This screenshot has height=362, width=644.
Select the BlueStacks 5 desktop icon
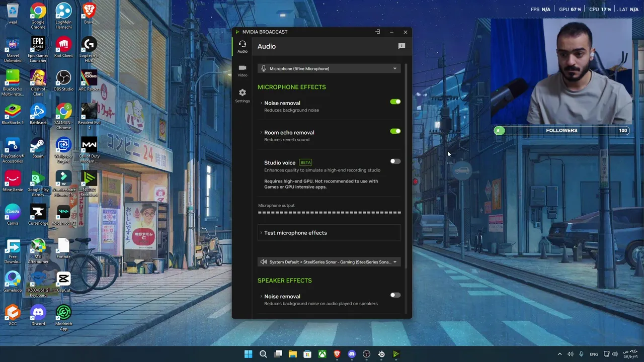(x=13, y=114)
